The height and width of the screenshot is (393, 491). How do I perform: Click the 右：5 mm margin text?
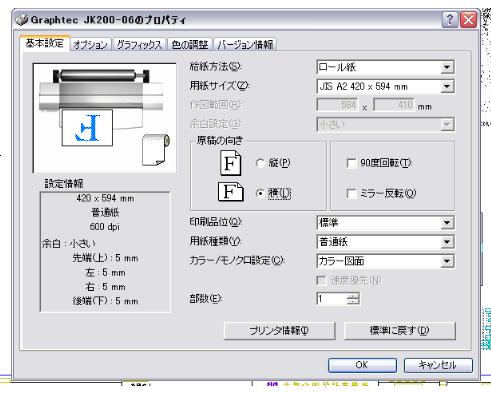(105, 287)
